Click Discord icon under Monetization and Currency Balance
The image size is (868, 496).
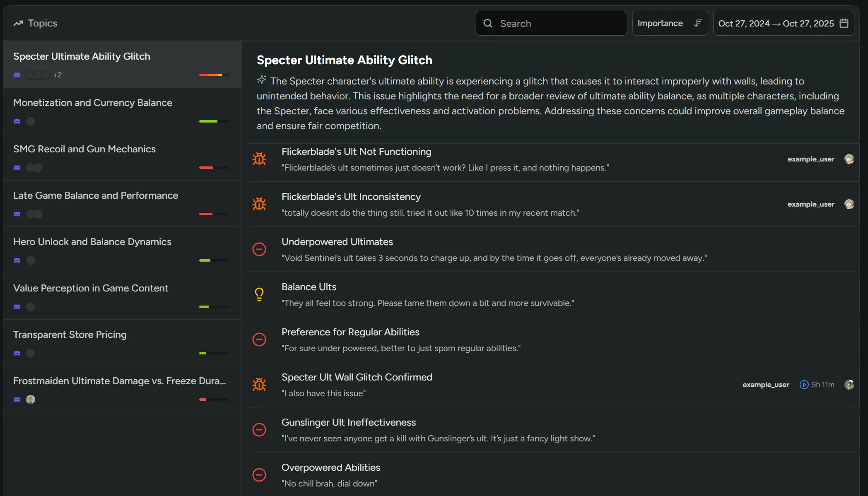pyautogui.click(x=17, y=121)
